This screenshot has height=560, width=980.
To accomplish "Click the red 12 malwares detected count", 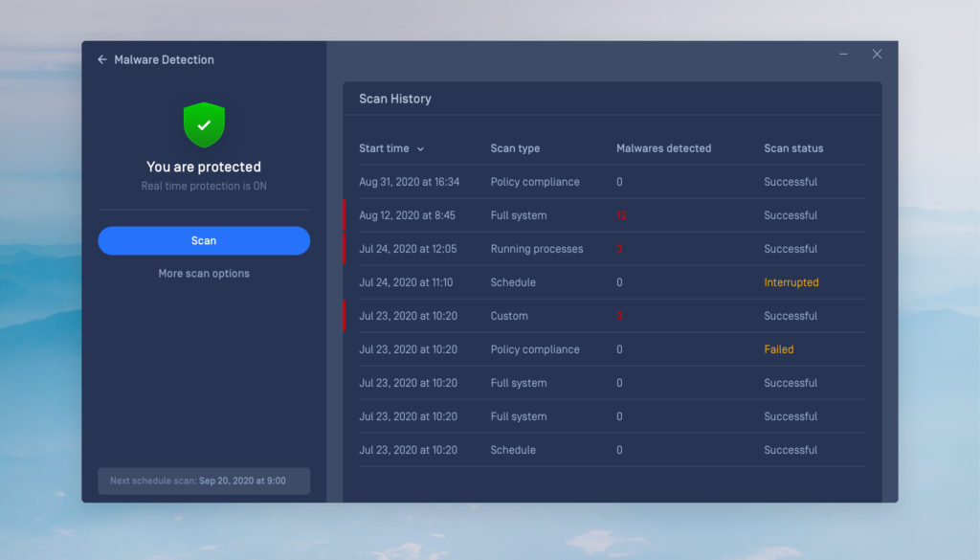I will click(621, 215).
